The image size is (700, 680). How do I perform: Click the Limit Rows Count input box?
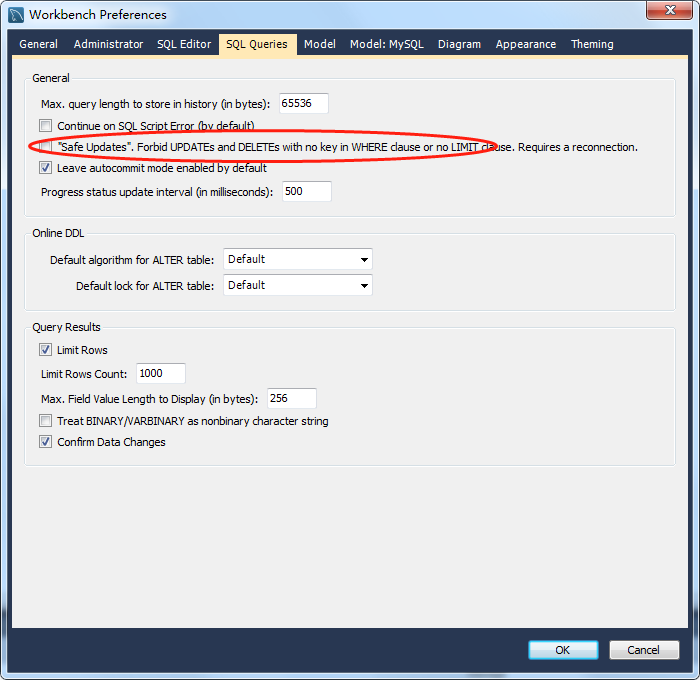161,373
